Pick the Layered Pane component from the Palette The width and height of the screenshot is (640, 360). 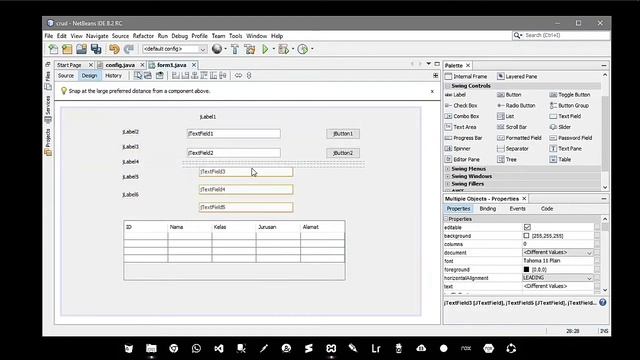[517, 76]
